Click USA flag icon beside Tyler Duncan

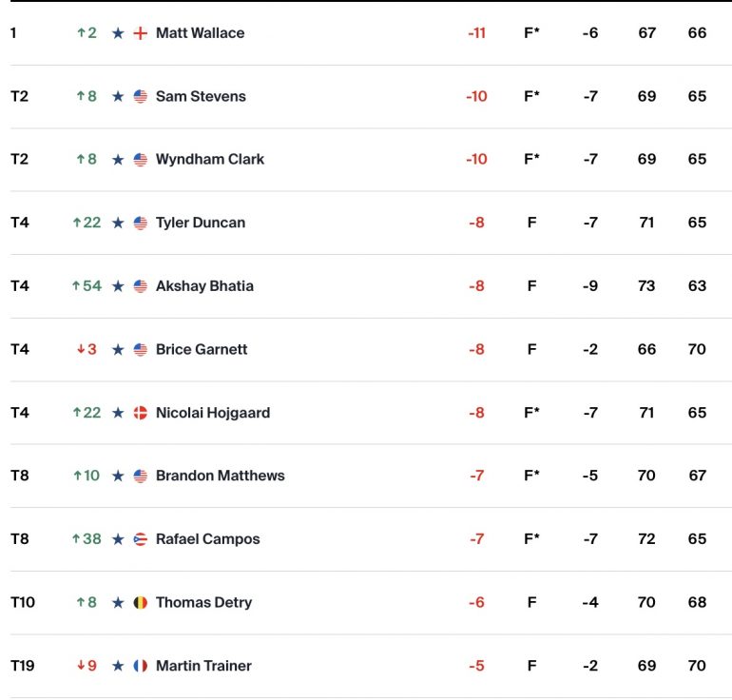point(141,223)
